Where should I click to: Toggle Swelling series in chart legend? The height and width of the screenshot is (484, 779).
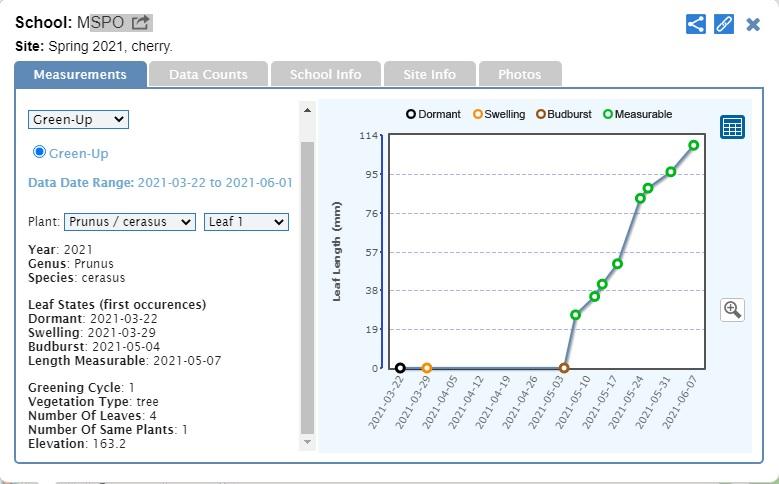pos(499,114)
